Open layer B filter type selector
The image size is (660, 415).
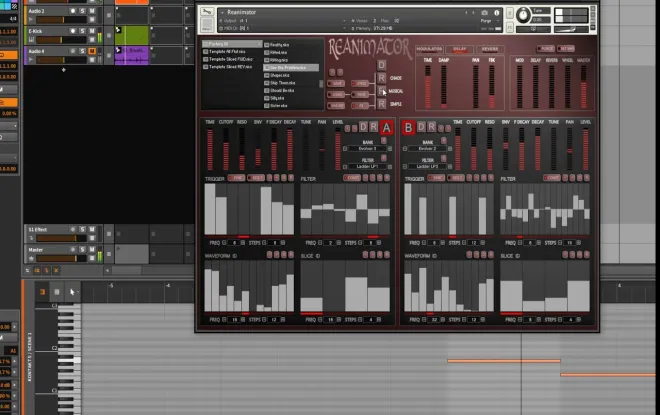(427, 167)
